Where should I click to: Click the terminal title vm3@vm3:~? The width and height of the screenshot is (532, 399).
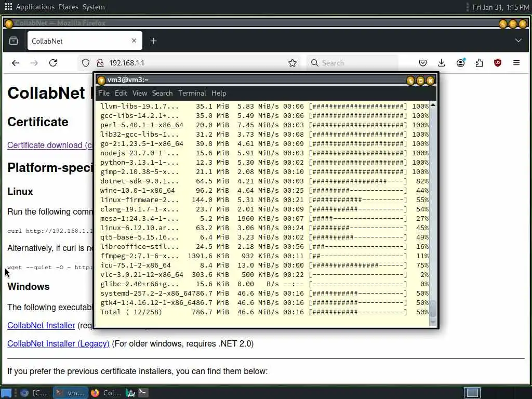click(x=128, y=79)
